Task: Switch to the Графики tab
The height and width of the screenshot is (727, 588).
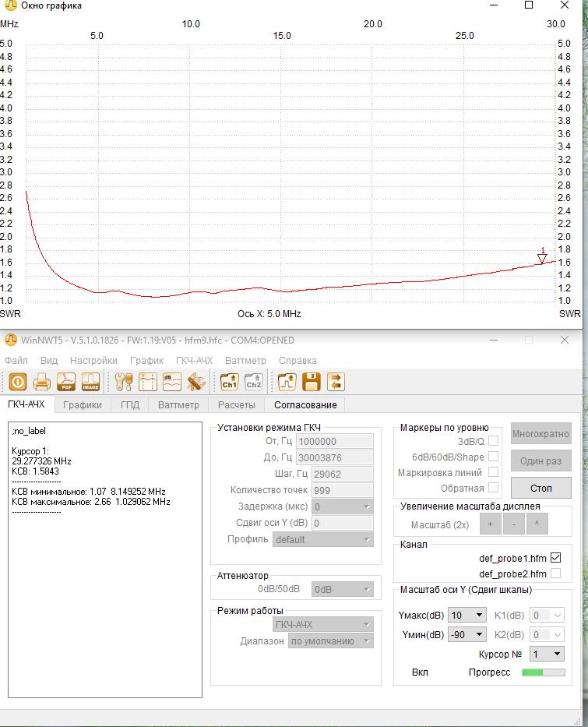Action: (83, 404)
